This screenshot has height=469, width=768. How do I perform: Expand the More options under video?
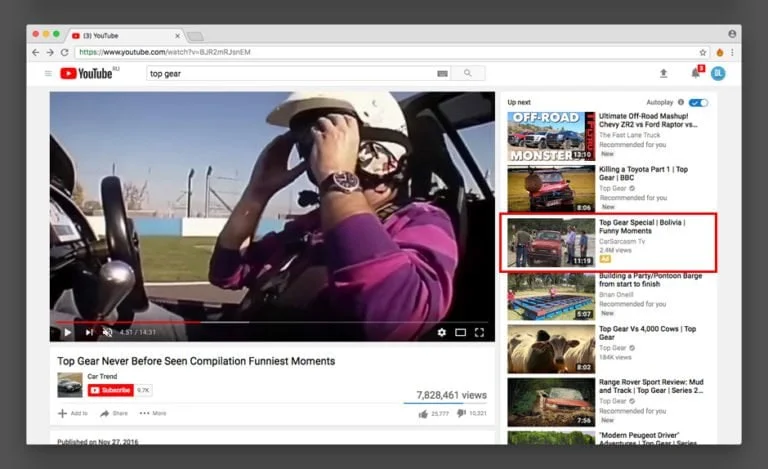pos(153,413)
